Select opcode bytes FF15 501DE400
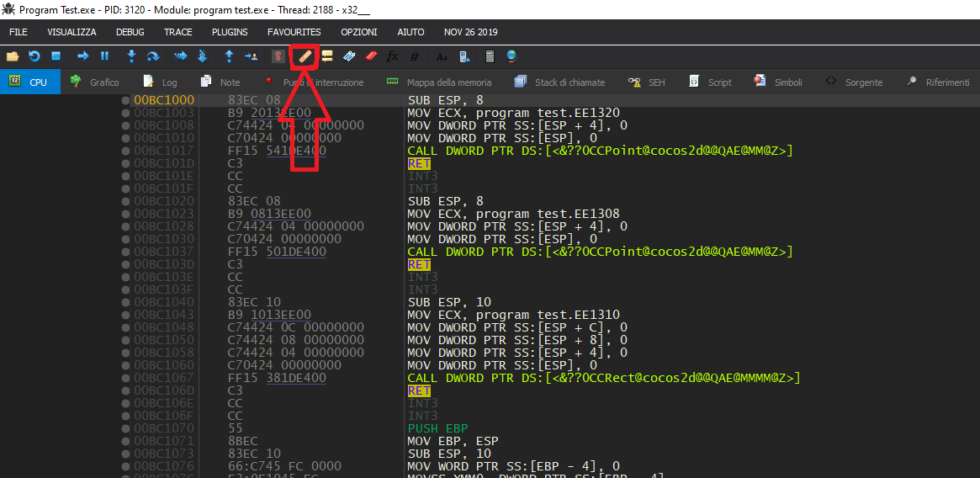980x478 pixels. pos(277,252)
